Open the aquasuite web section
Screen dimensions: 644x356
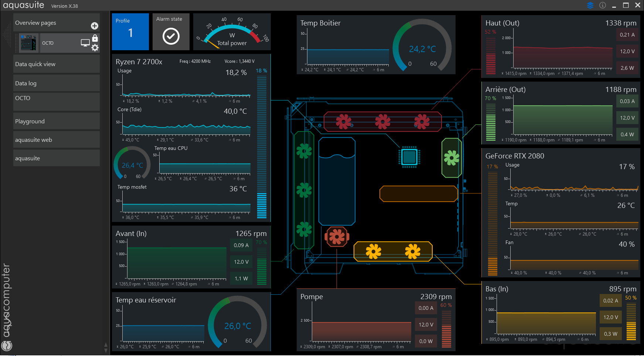(x=56, y=140)
